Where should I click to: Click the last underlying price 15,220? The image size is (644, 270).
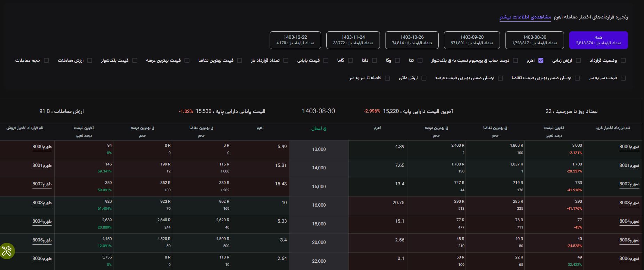[x=391, y=111]
